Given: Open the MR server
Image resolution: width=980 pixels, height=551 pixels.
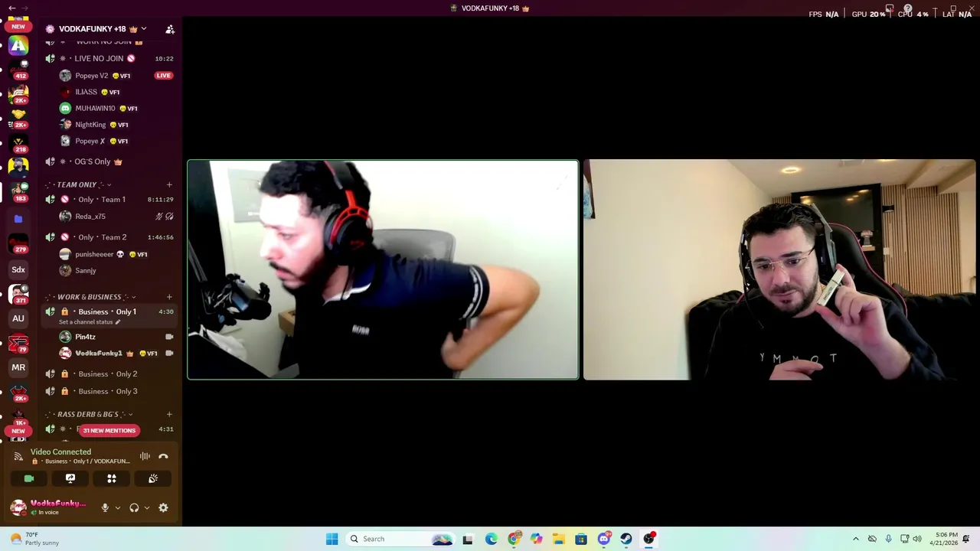Looking at the screenshot, I should tap(18, 367).
